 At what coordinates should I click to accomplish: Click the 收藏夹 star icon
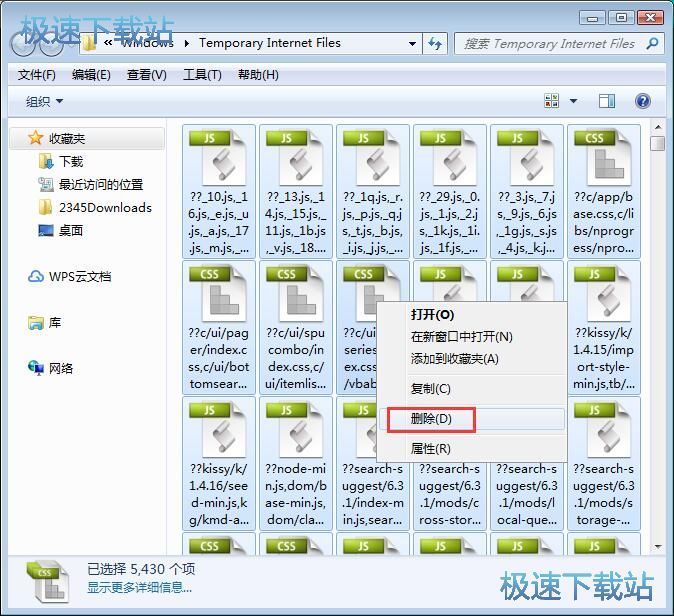(x=35, y=138)
